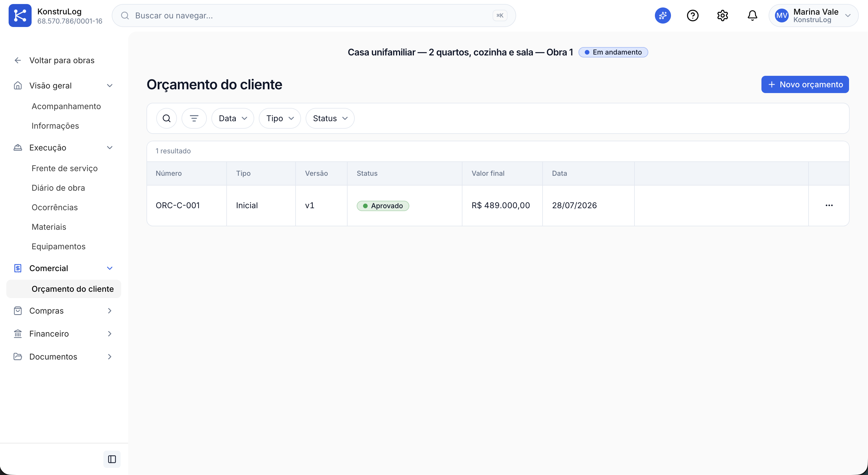This screenshot has width=868, height=475.
Task: Click the MV user avatar
Action: point(782,16)
